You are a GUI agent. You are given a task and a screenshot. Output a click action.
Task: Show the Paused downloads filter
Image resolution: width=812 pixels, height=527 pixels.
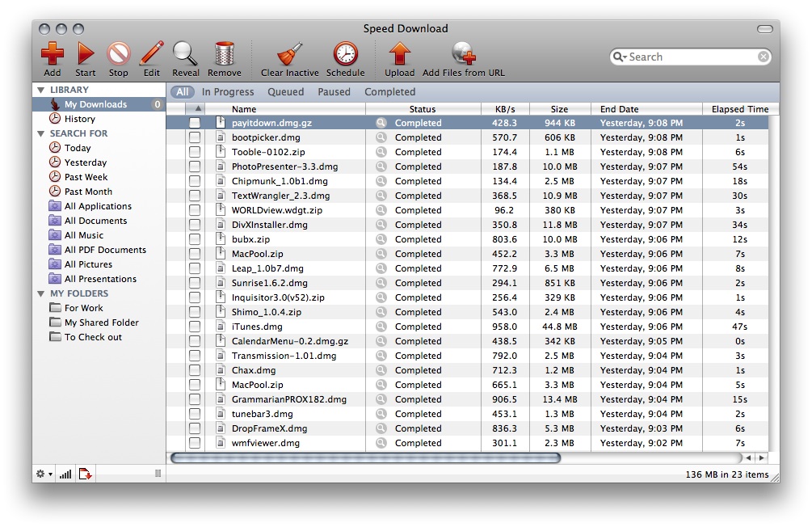[334, 91]
